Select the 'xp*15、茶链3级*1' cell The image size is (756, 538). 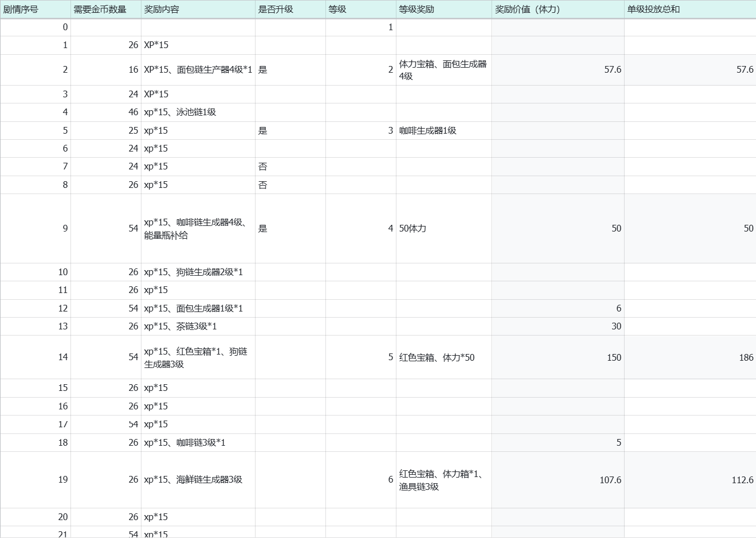click(198, 327)
